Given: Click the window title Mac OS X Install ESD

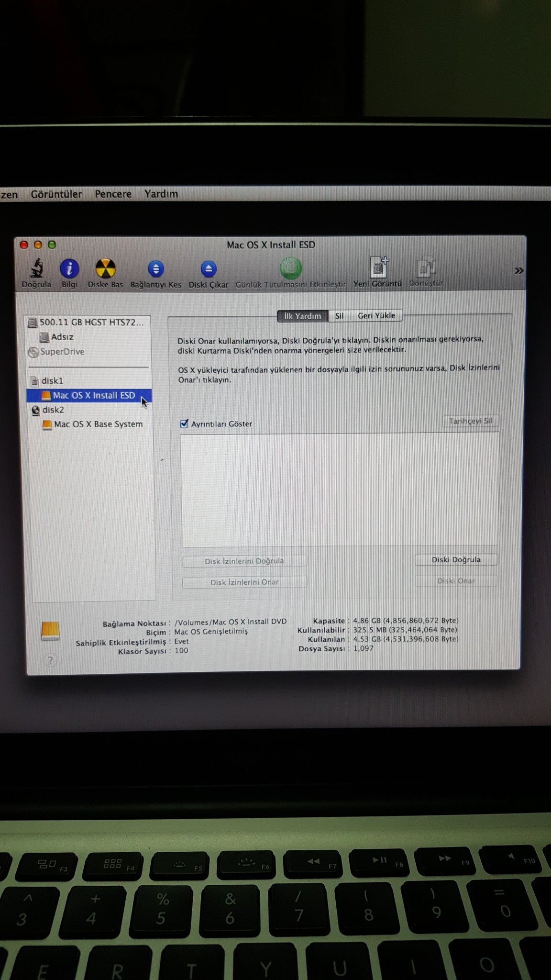Looking at the screenshot, I should click(271, 245).
